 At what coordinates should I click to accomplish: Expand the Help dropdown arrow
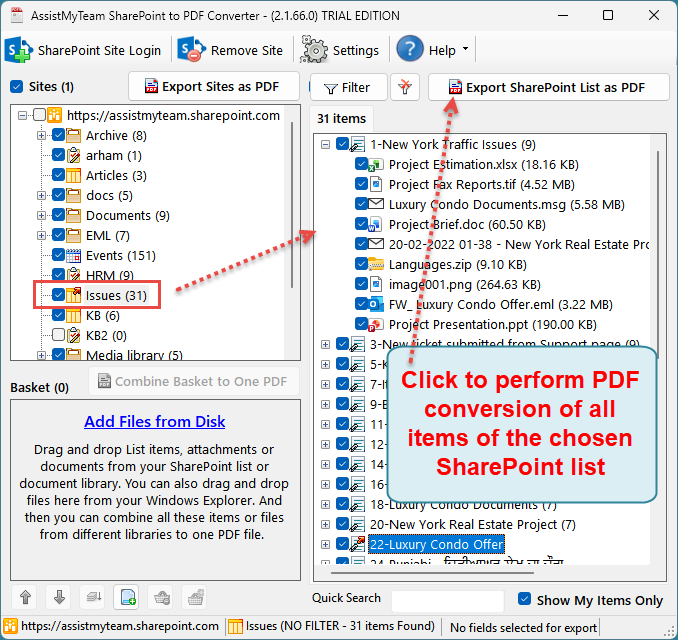coord(465,49)
